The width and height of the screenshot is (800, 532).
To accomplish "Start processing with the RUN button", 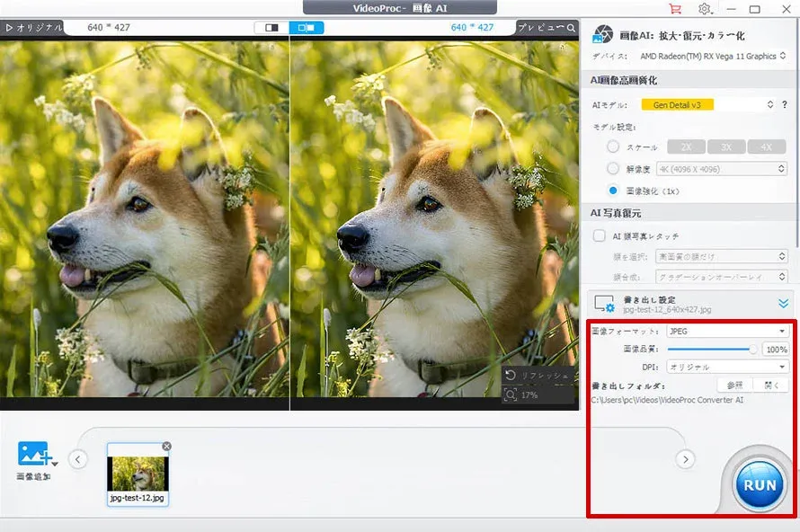I will point(760,484).
